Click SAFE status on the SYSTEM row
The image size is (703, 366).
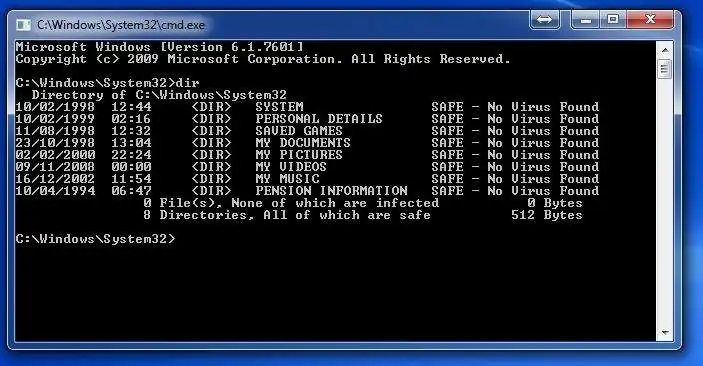point(447,107)
